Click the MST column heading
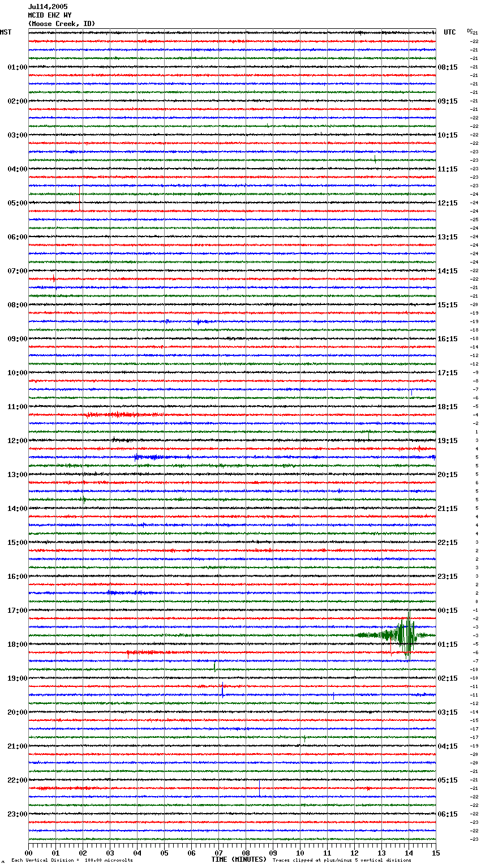This screenshot has height=868, width=481. tap(6, 33)
